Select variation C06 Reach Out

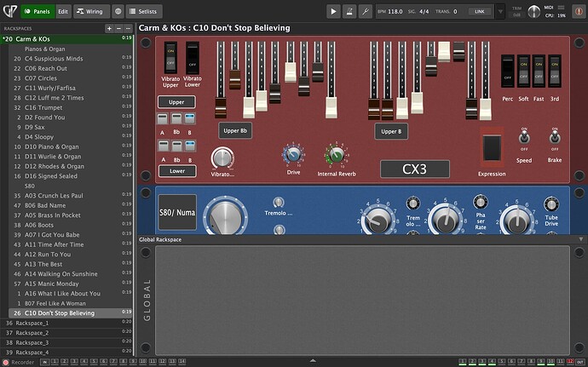(x=71, y=68)
